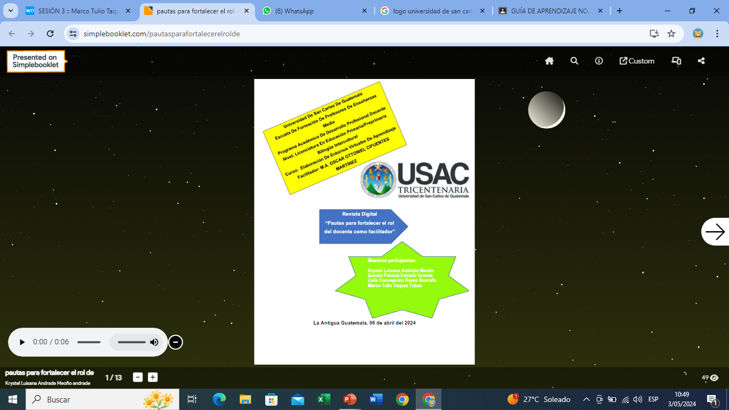The image size is (729, 410).
Task: Show the booklet info icon
Action: tap(599, 61)
